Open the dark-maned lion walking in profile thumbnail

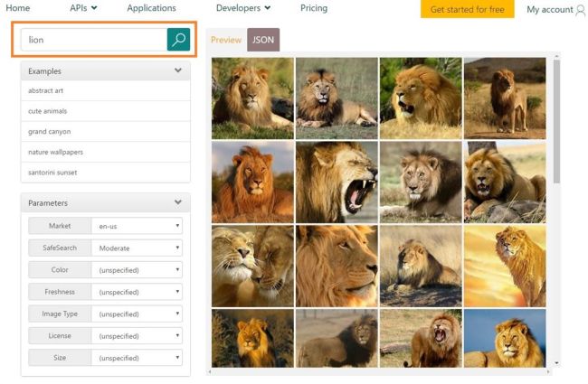pos(337,338)
